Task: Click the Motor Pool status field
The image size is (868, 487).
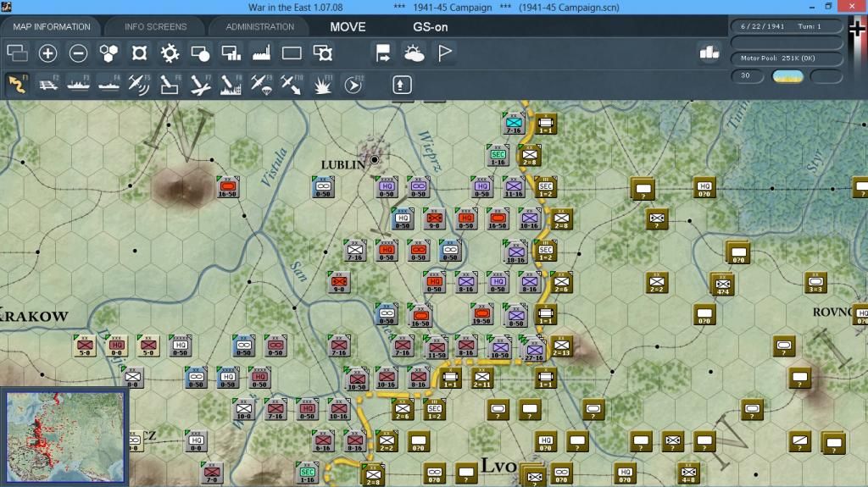Action: click(x=785, y=58)
